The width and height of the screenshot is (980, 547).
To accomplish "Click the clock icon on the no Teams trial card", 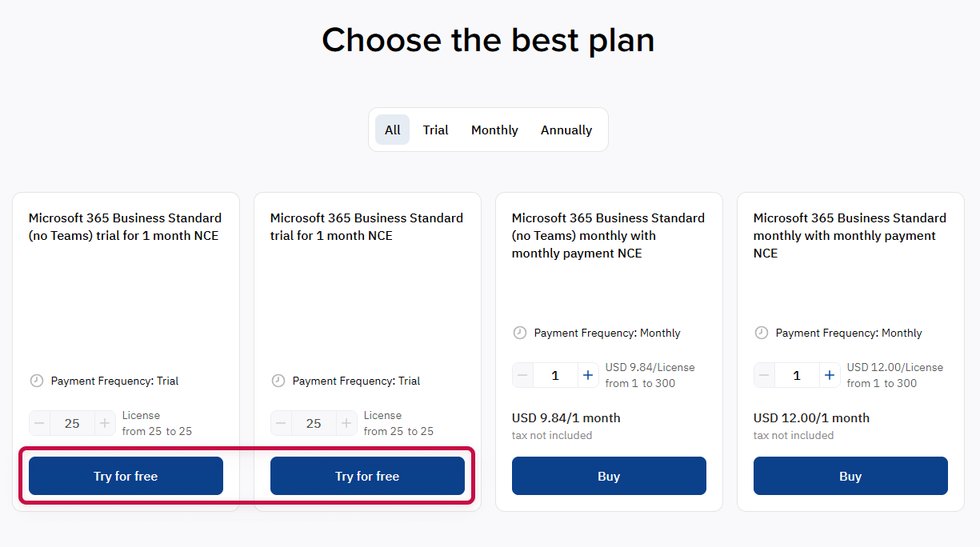I will point(37,381).
